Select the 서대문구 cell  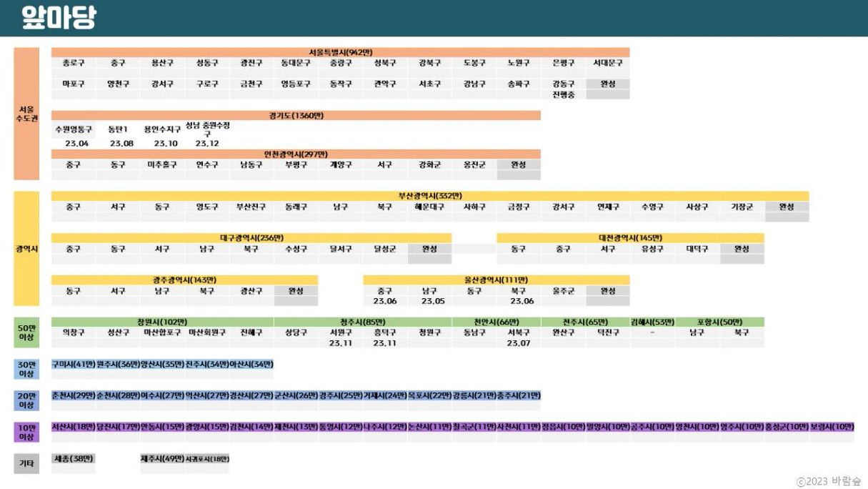point(608,63)
